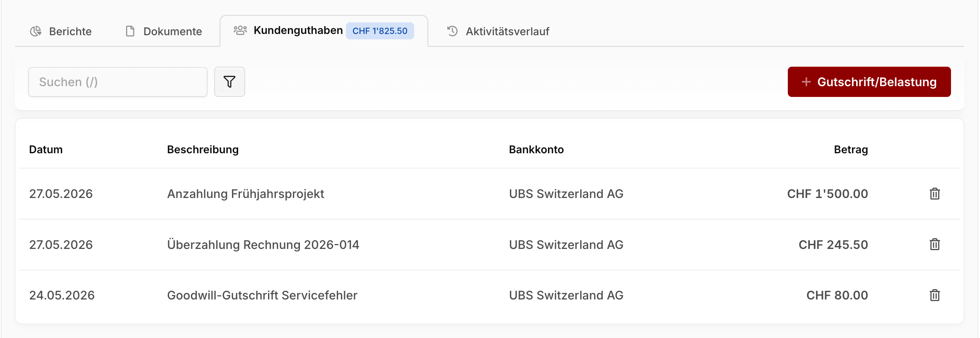Switch to the Aktivitätsverlauf tab

[x=498, y=31]
